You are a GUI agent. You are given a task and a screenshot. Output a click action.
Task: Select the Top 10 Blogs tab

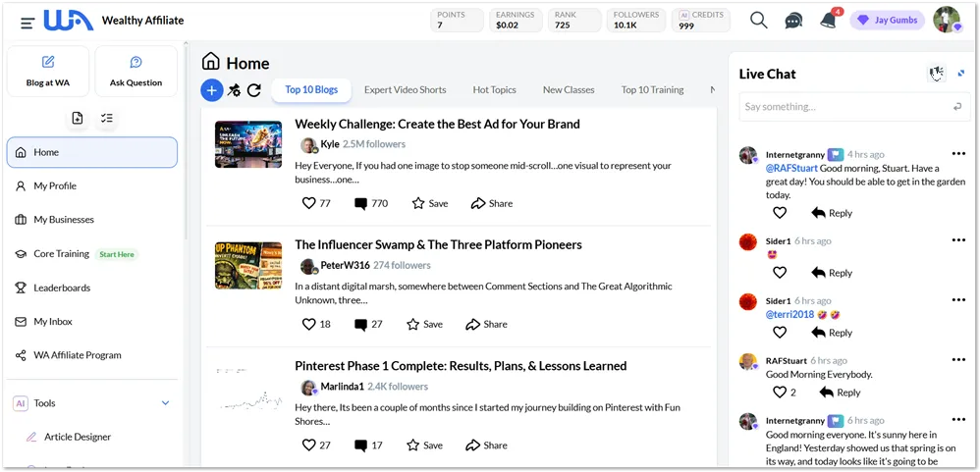pos(311,90)
